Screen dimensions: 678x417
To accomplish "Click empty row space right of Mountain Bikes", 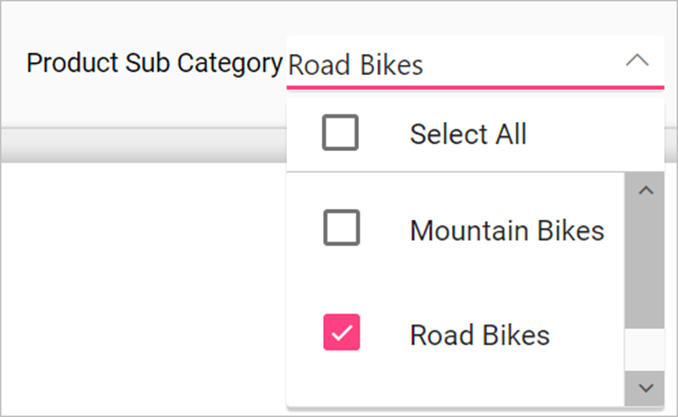I will click(x=614, y=231).
